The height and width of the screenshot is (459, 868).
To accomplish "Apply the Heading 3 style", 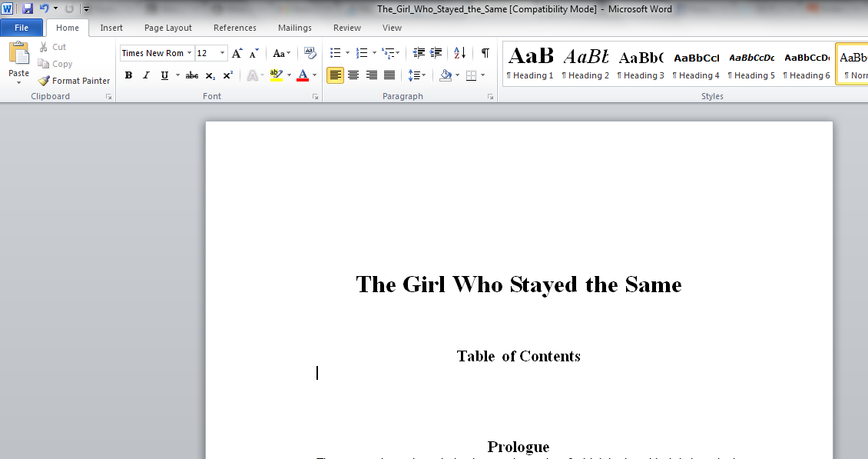I will click(x=641, y=64).
